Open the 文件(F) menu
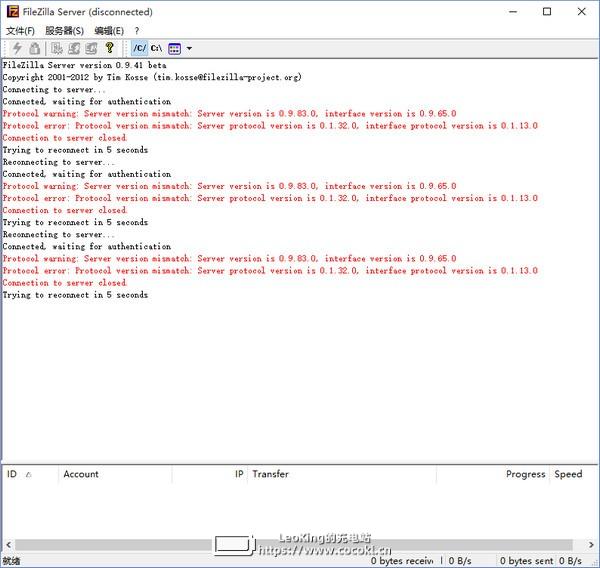This screenshot has width=600, height=568. [x=20, y=31]
